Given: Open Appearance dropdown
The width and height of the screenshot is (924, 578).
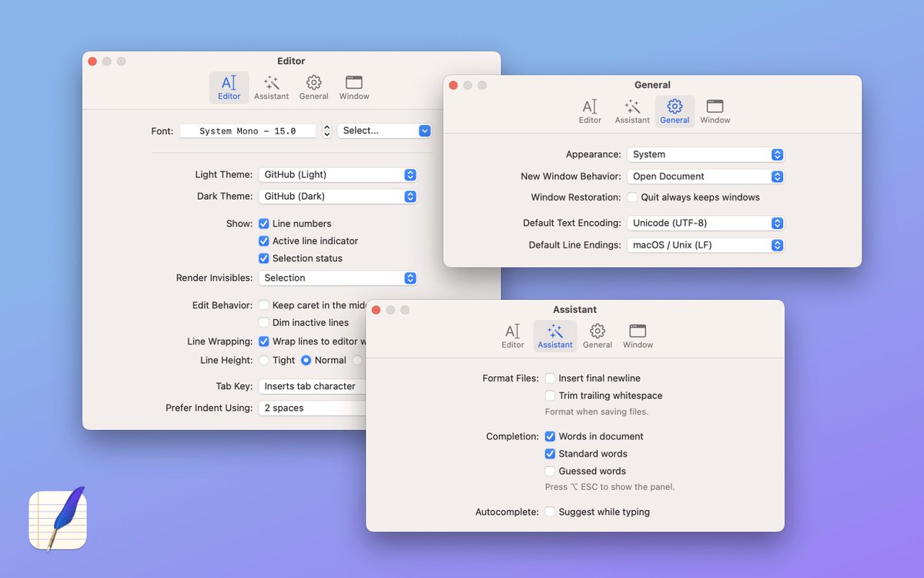Looking at the screenshot, I should (705, 155).
